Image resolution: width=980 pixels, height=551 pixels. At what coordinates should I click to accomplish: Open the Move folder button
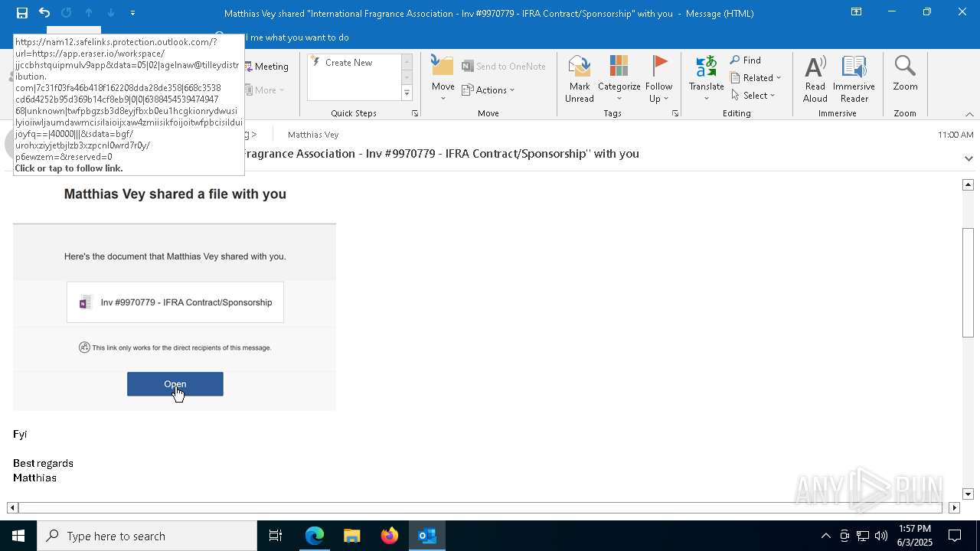443,78
